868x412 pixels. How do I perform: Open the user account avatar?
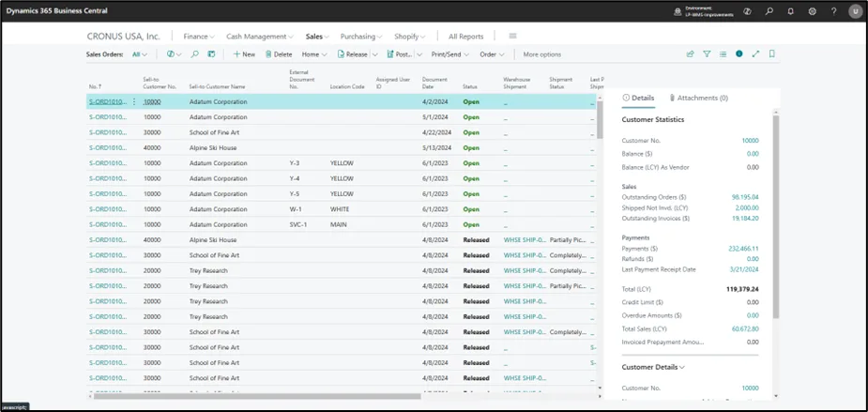click(855, 11)
